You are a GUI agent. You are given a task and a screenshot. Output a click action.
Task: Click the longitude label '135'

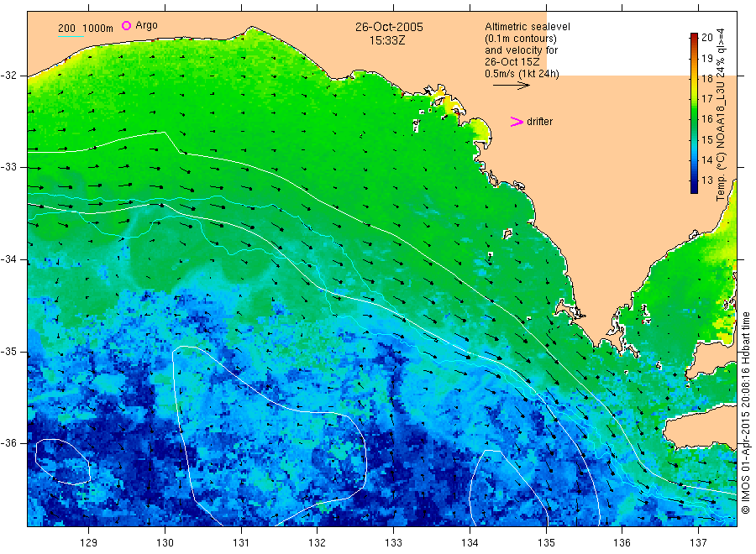[x=546, y=543]
